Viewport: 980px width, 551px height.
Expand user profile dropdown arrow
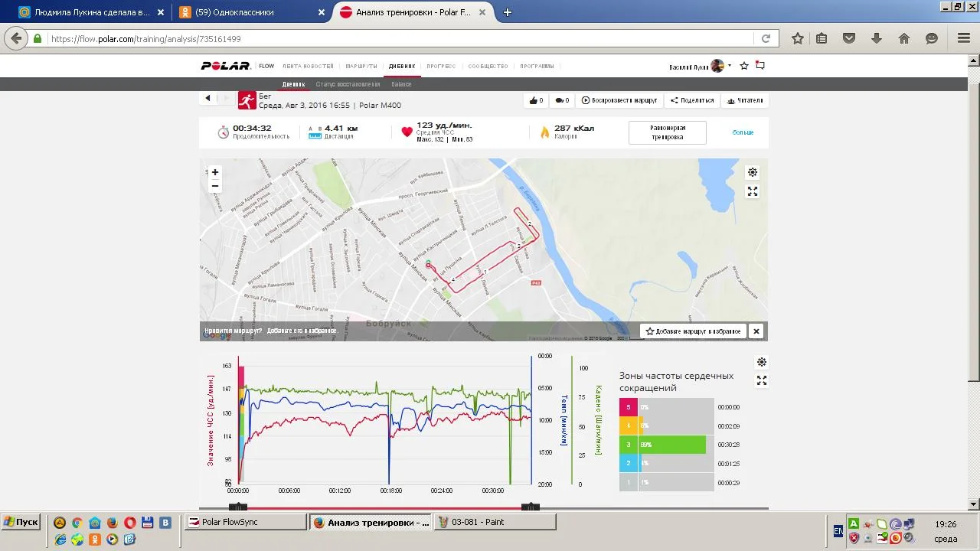(730, 66)
